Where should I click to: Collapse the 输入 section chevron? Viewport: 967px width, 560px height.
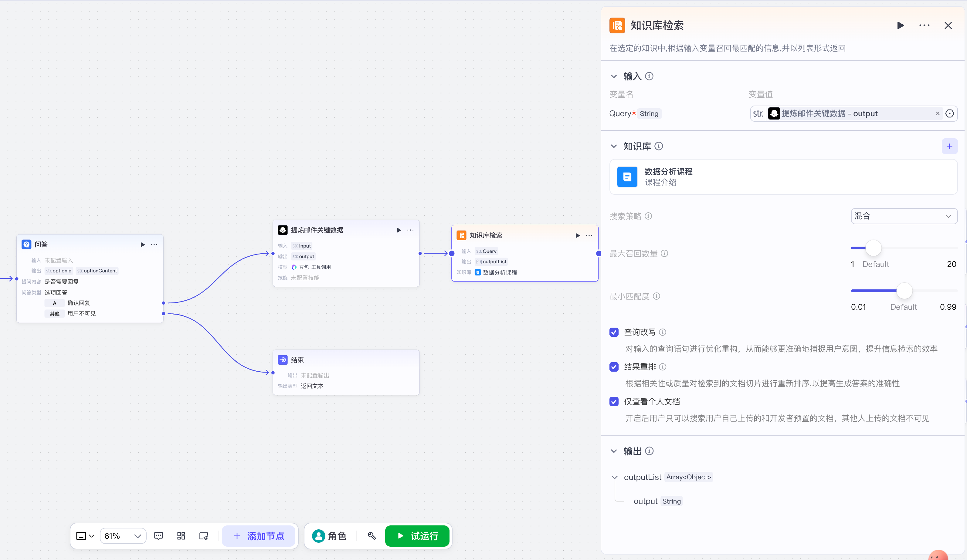pos(614,76)
